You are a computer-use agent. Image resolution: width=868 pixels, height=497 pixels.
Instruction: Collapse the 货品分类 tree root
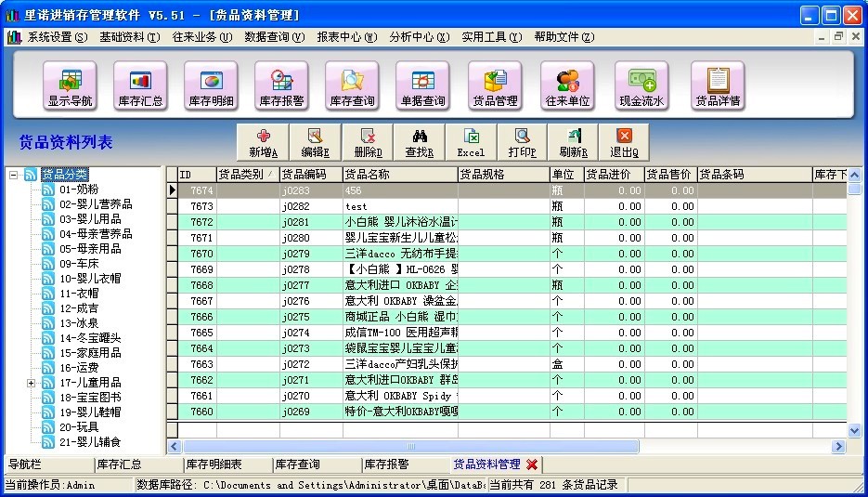[x=13, y=175]
